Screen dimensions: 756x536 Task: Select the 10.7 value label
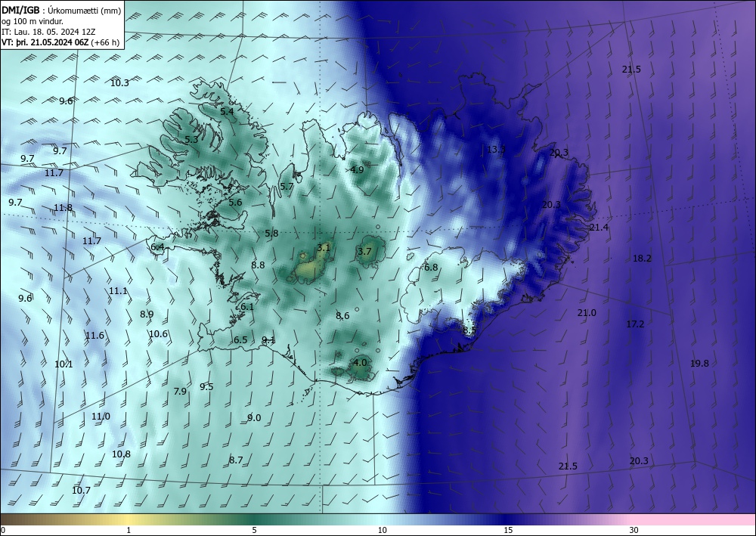[81, 491]
